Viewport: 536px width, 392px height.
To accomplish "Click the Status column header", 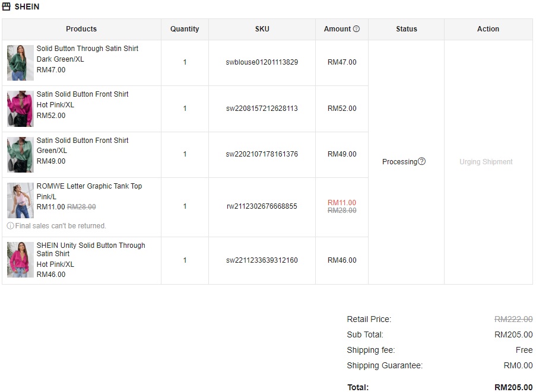I will (406, 28).
